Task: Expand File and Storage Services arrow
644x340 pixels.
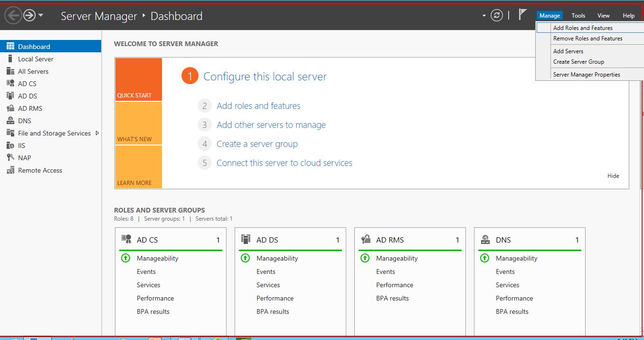Action: (x=97, y=133)
